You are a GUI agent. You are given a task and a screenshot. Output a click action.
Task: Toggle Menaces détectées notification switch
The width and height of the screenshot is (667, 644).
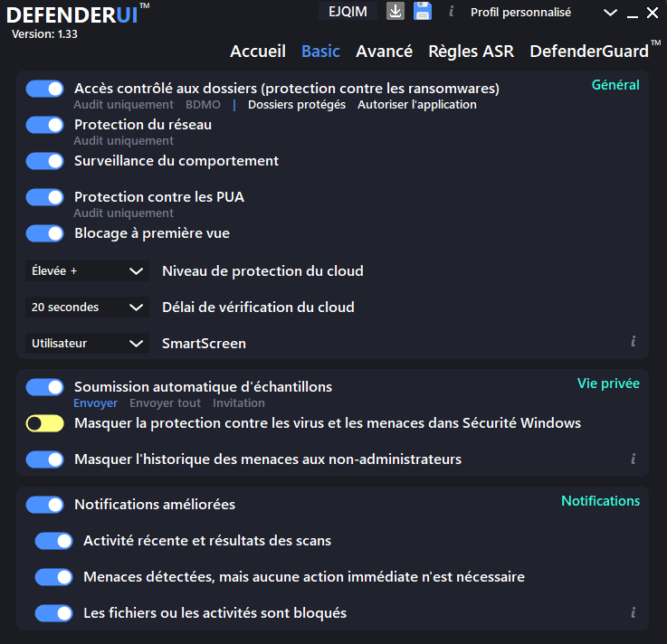[53, 577]
